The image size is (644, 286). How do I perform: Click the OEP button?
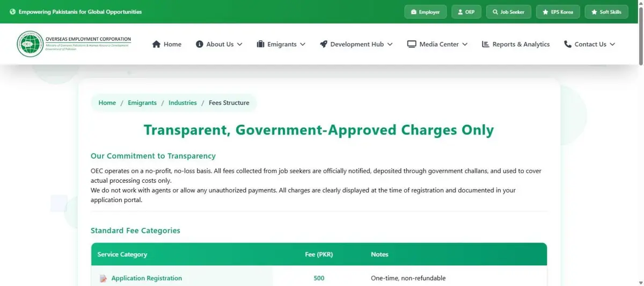pos(466,12)
